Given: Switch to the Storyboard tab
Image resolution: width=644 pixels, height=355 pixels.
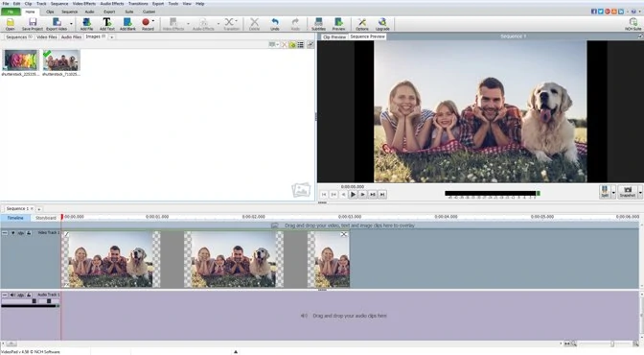Looking at the screenshot, I should [46, 218].
